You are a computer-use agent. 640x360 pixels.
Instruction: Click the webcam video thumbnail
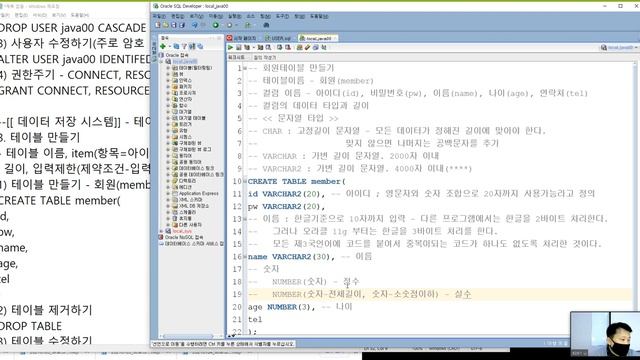[605, 335]
